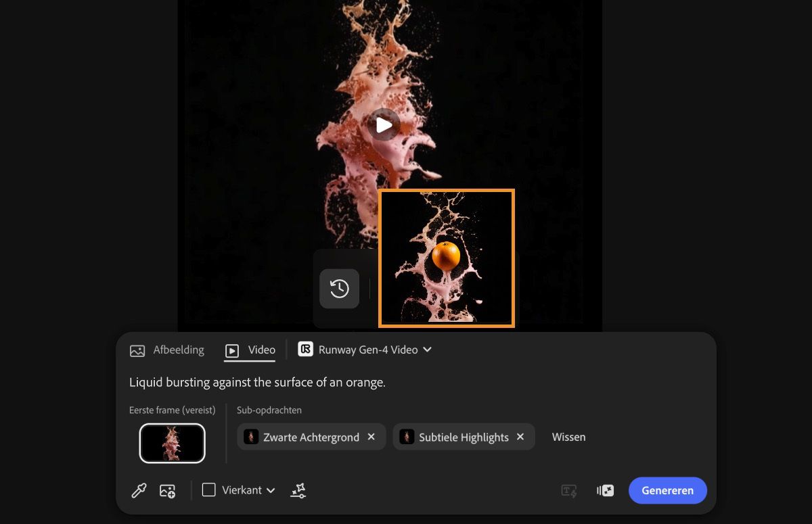Play the generated splash video
This screenshot has height=524, width=812.
click(x=384, y=124)
